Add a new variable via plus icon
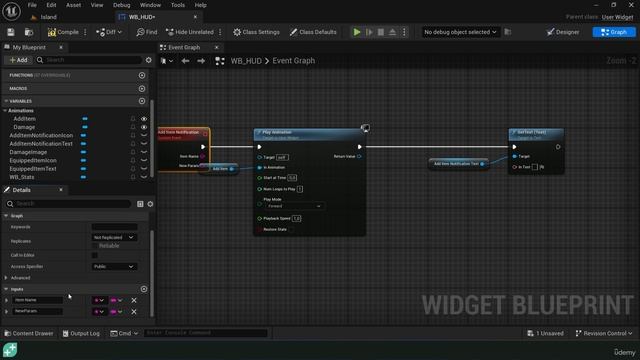Viewport: 640px width, 360px height. click(142, 101)
